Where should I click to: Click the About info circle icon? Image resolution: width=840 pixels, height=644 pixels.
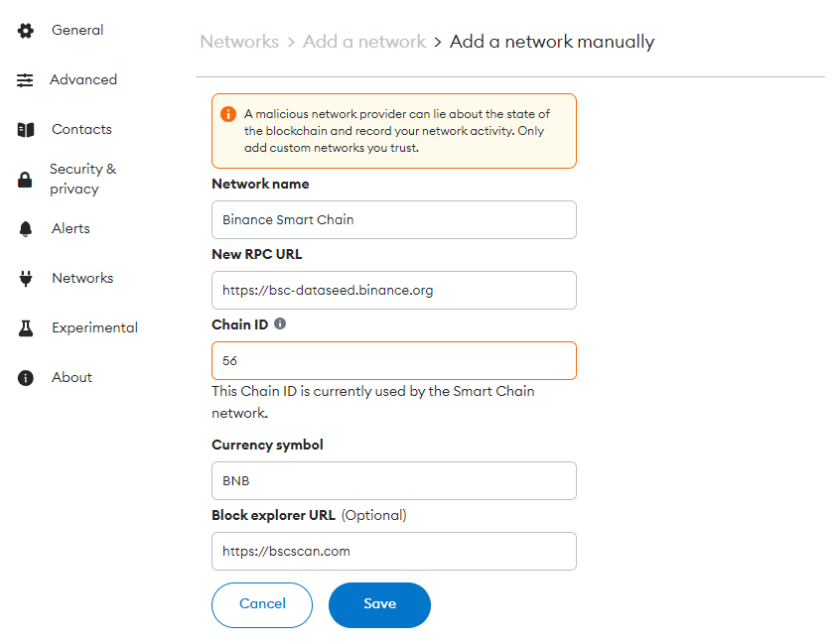coord(25,378)
